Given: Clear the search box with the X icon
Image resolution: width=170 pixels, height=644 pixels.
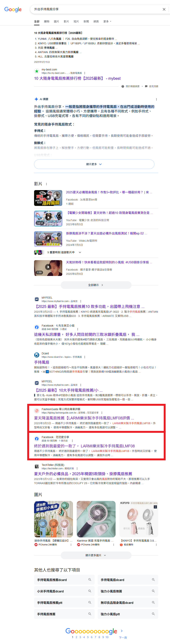Looking at the screenshot, I should tap(164, 9).
